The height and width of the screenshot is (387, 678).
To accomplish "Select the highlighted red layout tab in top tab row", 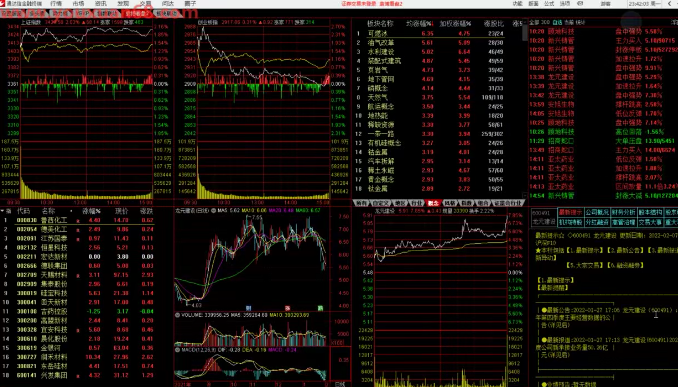I will point(137,13).
